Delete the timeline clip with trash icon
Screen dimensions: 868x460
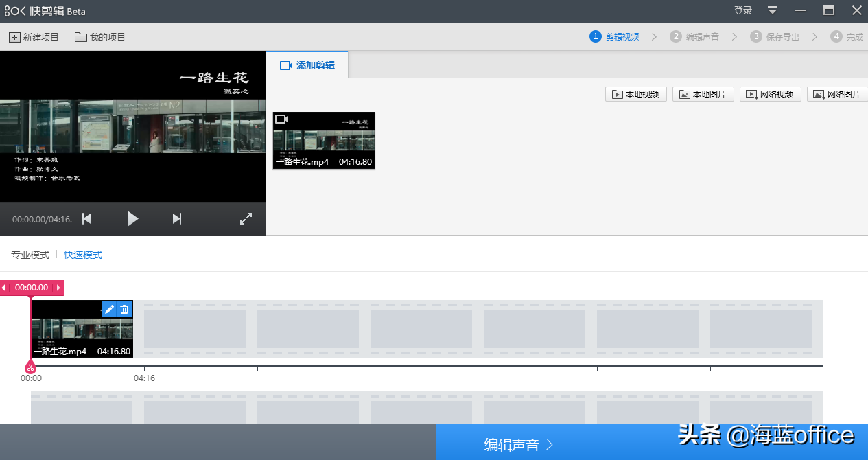pos(124,310)
